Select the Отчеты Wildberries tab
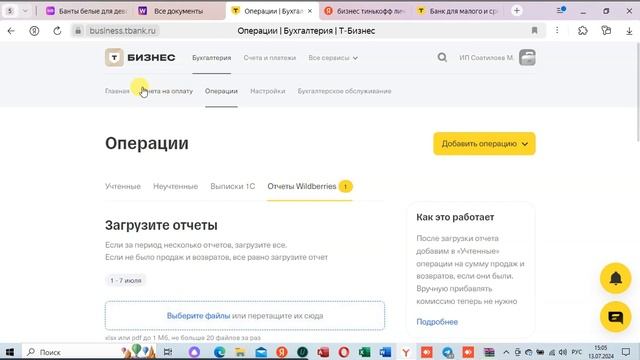 (x=310, y=187)
